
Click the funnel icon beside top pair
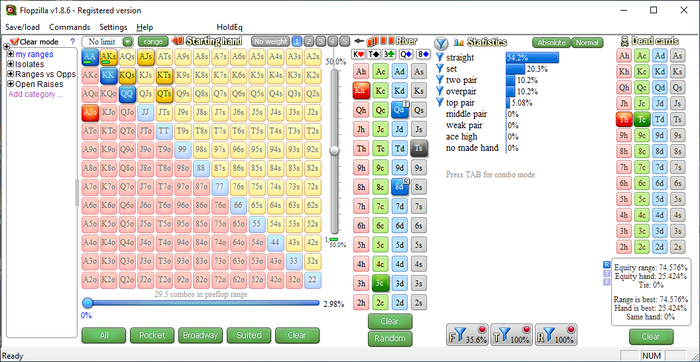(440, 103)
